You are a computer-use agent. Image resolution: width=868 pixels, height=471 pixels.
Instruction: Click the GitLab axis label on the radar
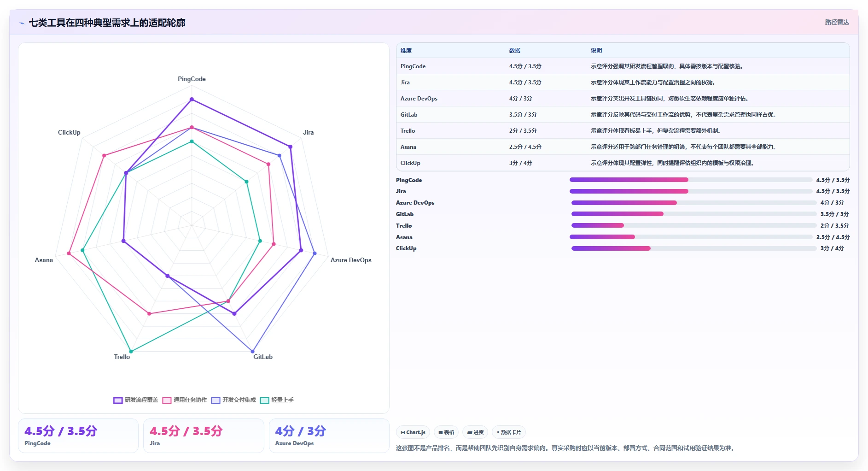(x=263, y=357)
